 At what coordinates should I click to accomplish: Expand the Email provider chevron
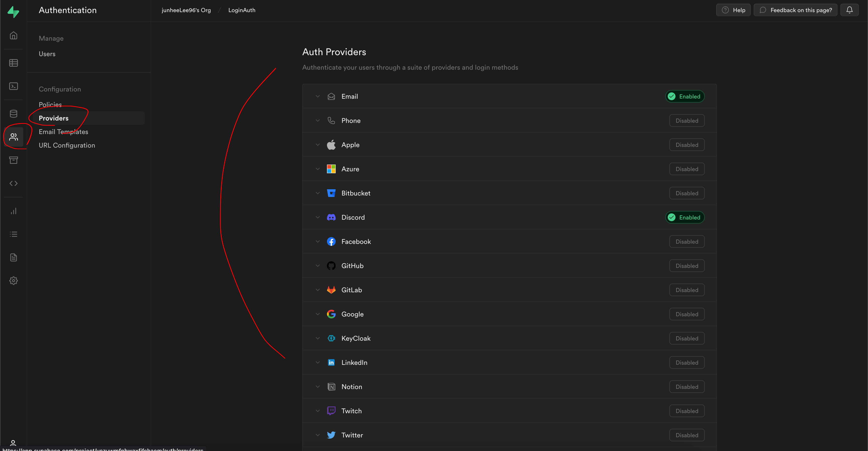318,97
